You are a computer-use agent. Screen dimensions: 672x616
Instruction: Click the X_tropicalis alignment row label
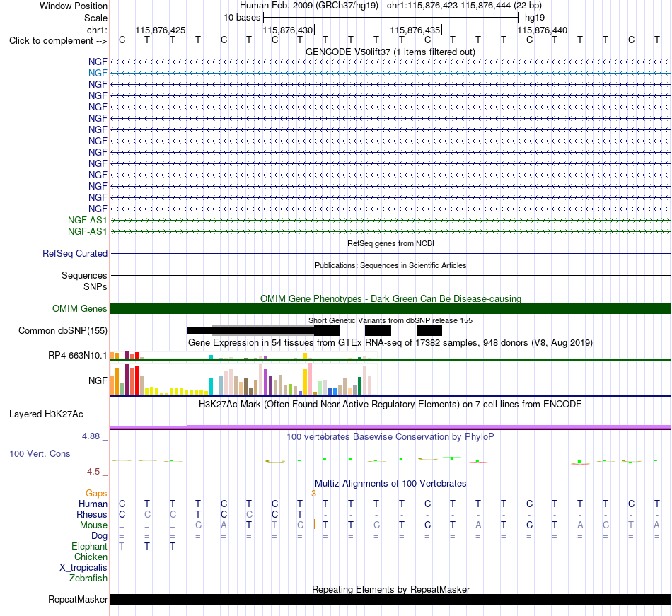tap(83, 568)
